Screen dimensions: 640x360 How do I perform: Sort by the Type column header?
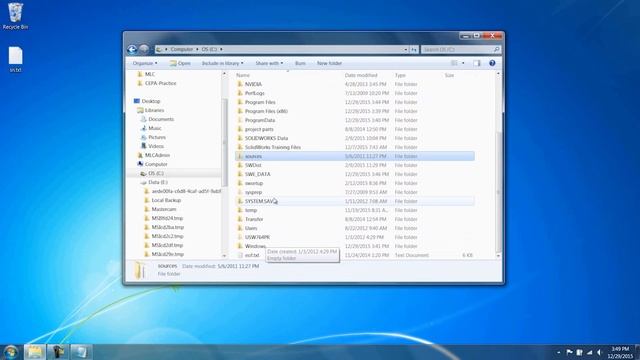[x=400, y=76]
